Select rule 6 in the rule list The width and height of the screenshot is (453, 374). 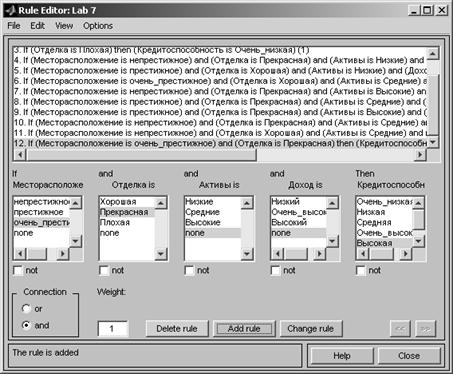coord(220,81)
